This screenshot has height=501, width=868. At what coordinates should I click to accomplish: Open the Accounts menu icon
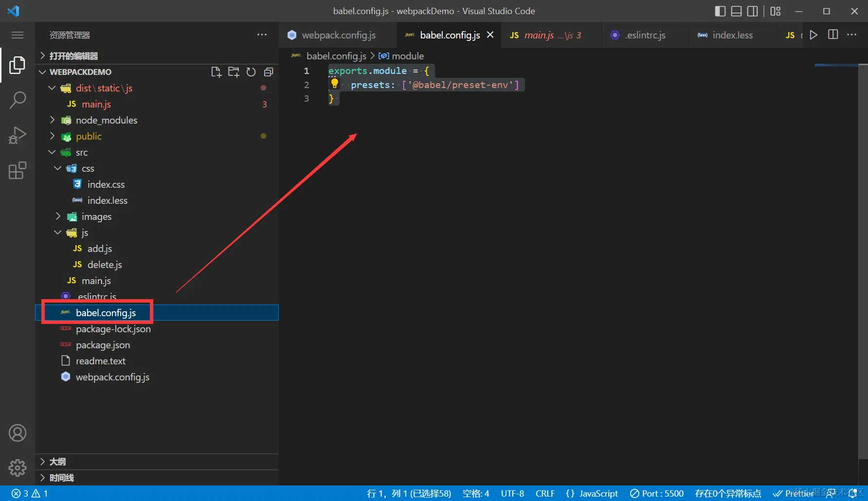click(17, 433)
